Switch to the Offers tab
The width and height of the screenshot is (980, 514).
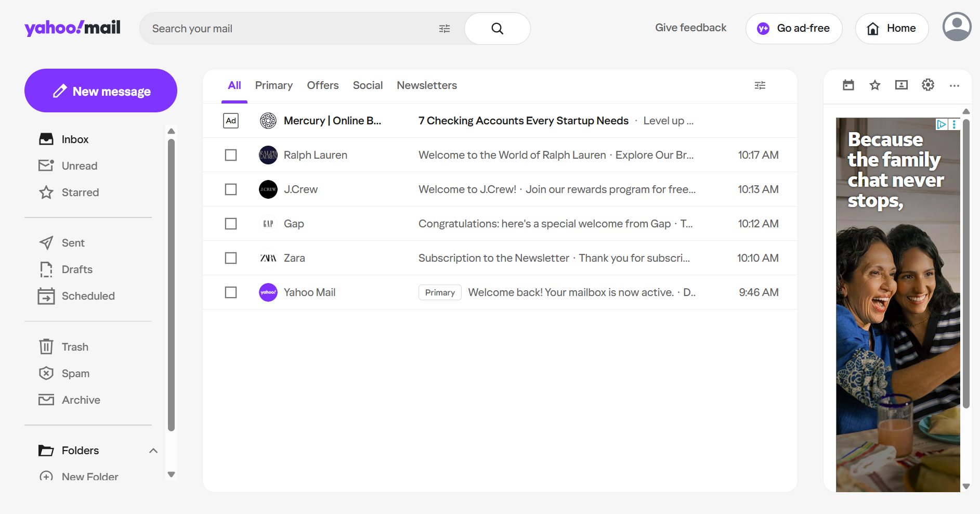point(323,85)
